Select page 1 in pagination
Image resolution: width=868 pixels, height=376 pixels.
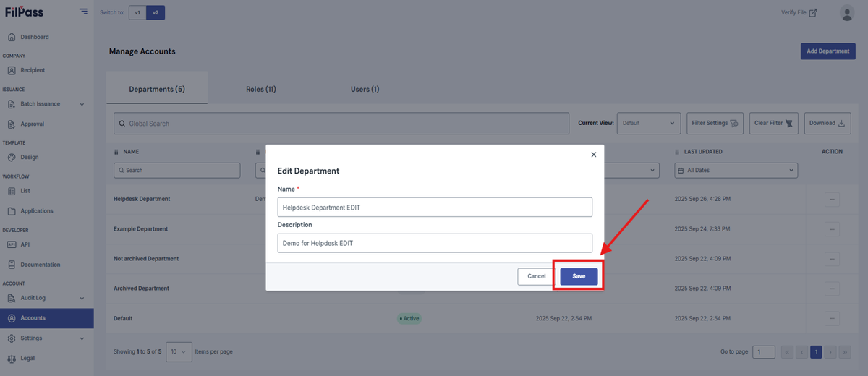[x=816, y=351]
